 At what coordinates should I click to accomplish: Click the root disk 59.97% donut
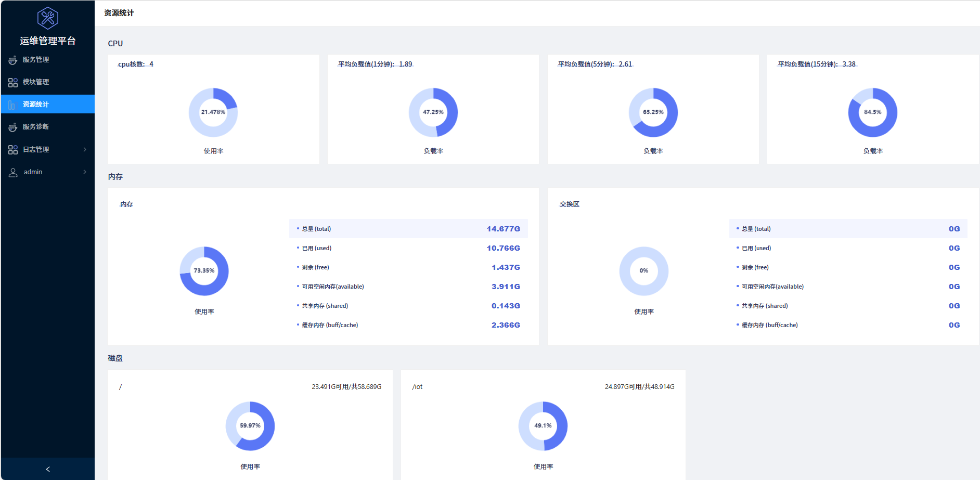(x=250, y=426)
